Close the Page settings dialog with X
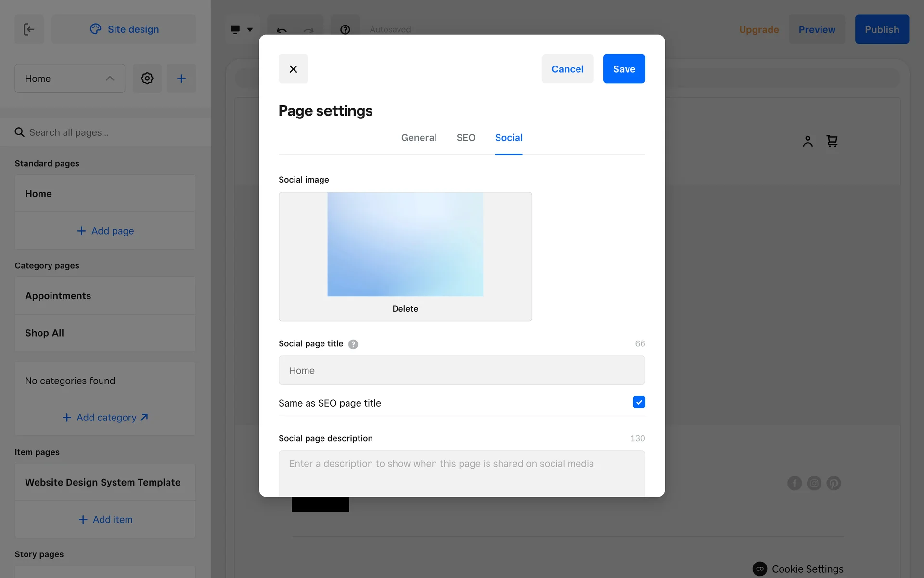This screenshot has width=924, height=578. [x=293, y=69]
